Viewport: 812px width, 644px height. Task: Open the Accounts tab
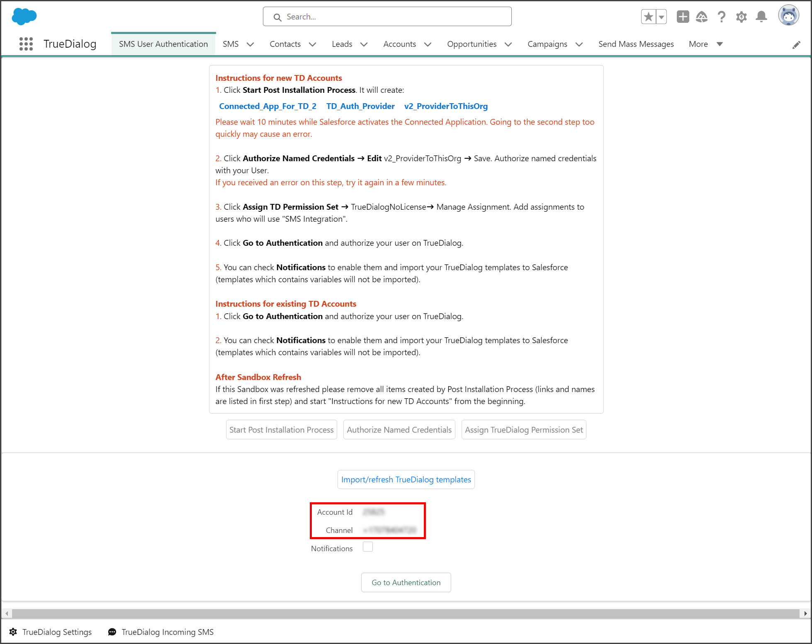[x=399, y=44]
